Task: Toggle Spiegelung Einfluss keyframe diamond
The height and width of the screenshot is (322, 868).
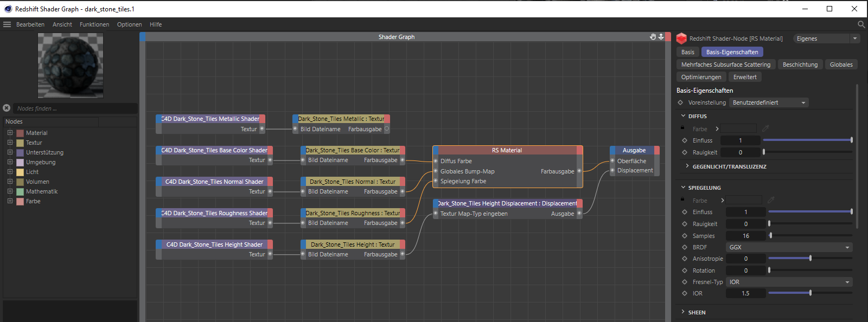Action: (685, 212)
